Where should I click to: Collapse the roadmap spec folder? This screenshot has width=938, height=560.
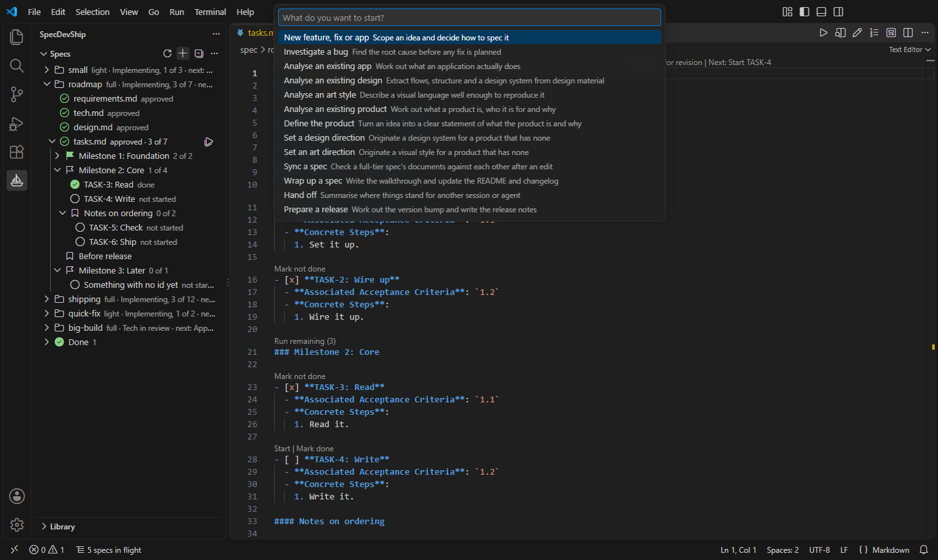pyautogui.click(x=47, y=85)
